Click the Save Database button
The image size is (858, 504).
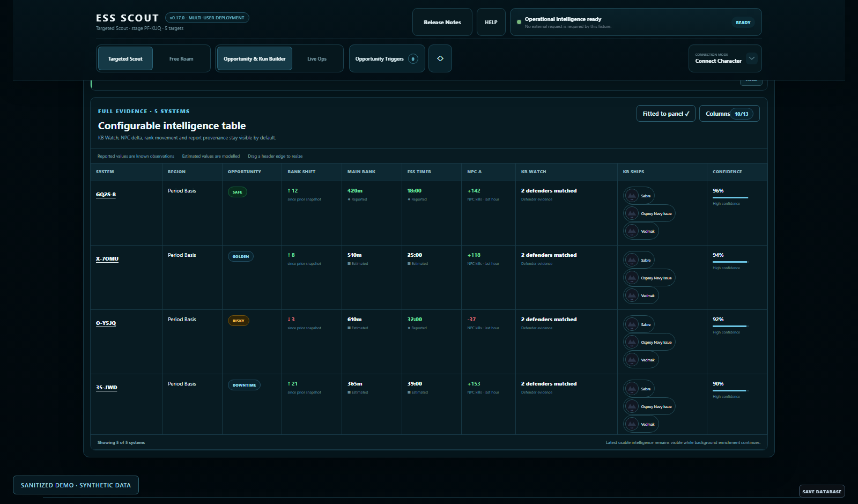coord(822,491)
